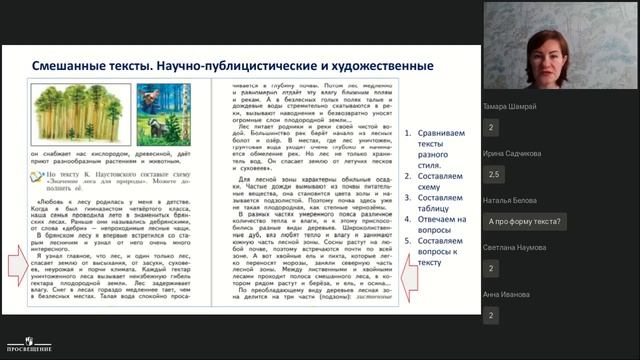This screenshot has height=360, width=640.
Task: Click the paragraph starting 'В брянском лесу я впервые'
Action: (111, 242)
